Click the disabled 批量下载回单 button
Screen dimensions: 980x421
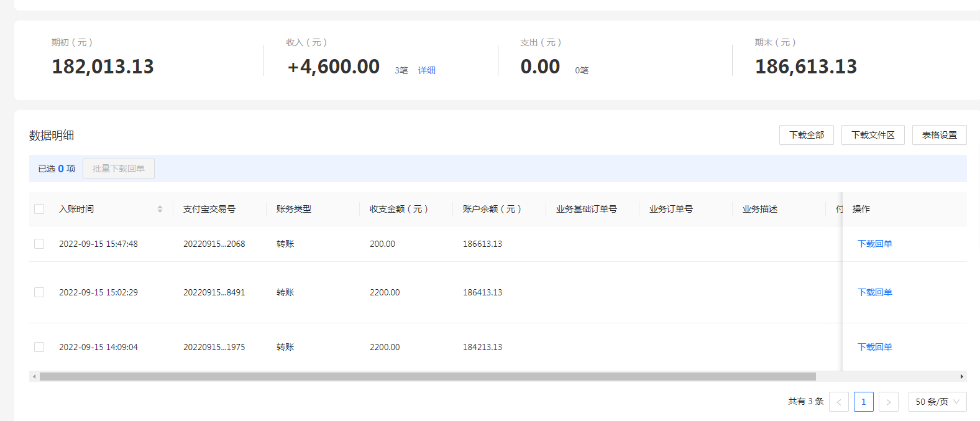[x=119, y=169]
